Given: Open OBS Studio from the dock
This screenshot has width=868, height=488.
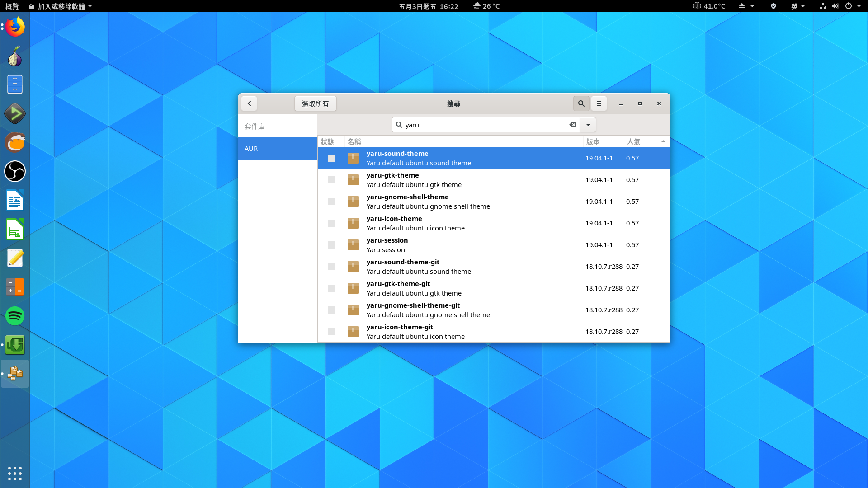Looking at the screenshot, I should tap(15, 171).
